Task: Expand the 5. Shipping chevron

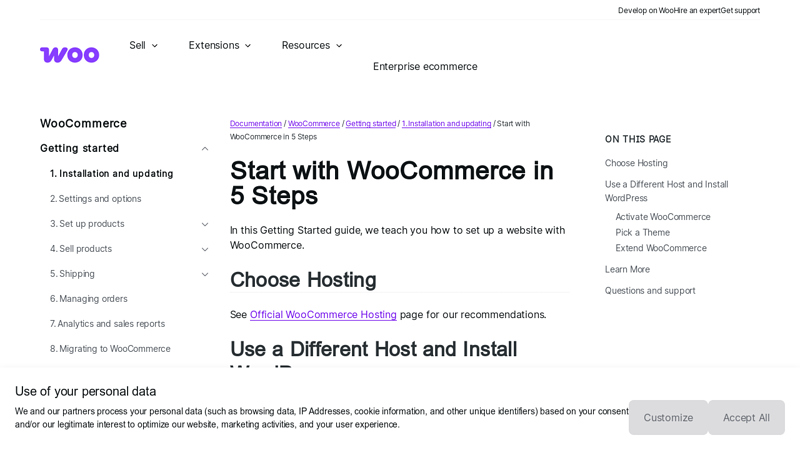Action: [x=205, y=274]
